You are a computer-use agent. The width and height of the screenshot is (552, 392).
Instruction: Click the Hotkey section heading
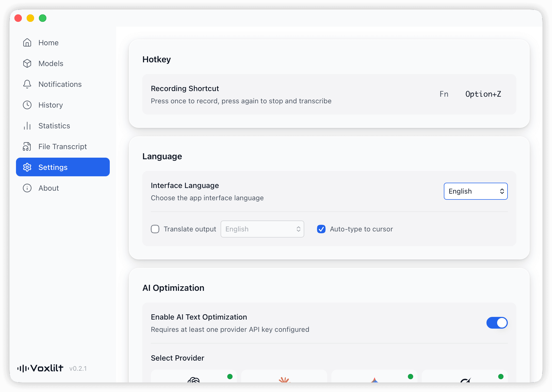click(157, 59)
